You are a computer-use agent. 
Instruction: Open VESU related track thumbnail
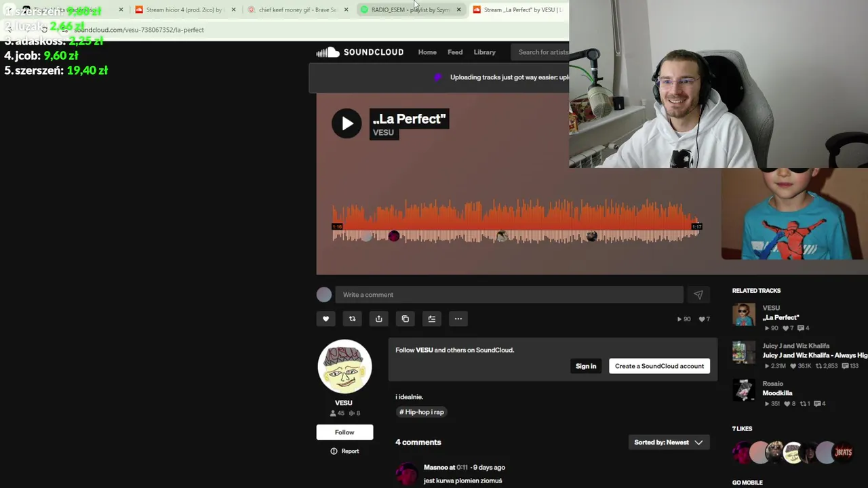(743, 314)
